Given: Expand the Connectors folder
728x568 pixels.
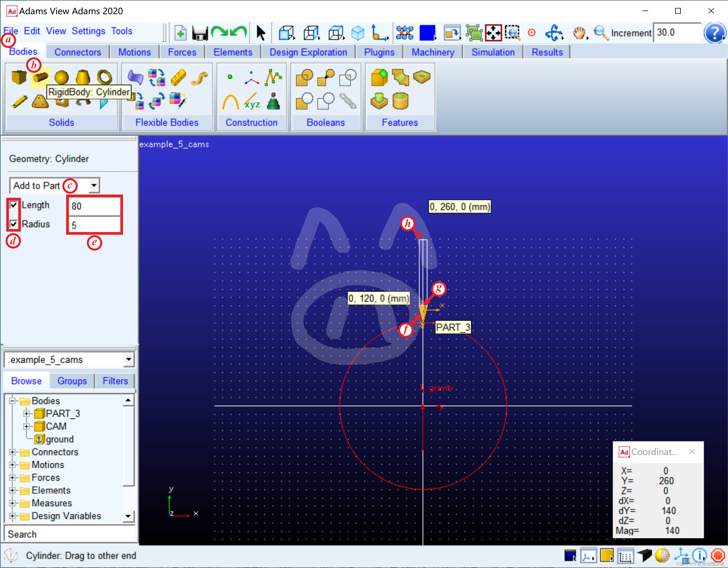Looking at the screenshot, I should point(12,452).
